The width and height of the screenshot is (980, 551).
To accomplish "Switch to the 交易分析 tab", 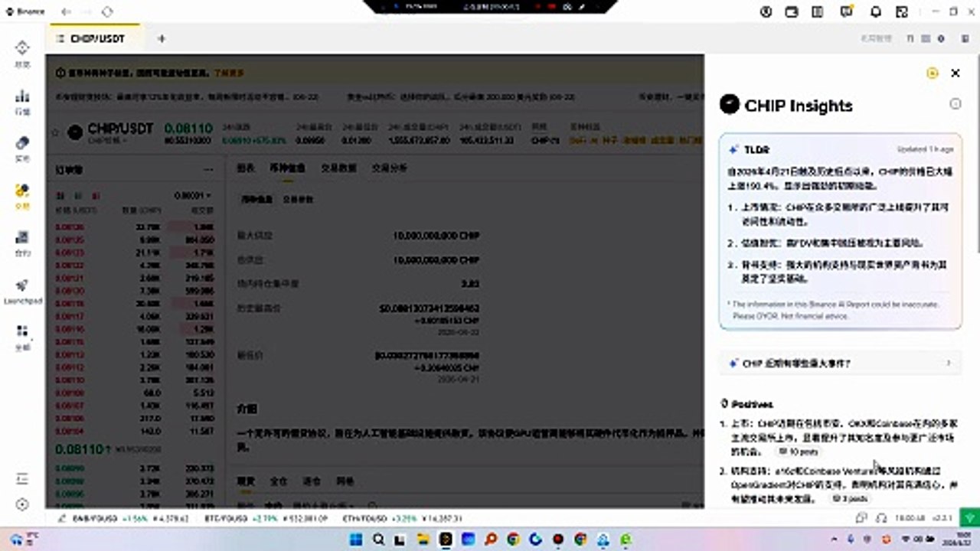I will [390, 168].
